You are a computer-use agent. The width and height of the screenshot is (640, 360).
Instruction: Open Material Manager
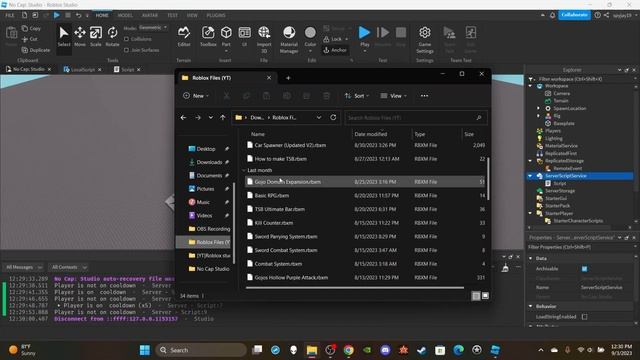pos(289,39)
